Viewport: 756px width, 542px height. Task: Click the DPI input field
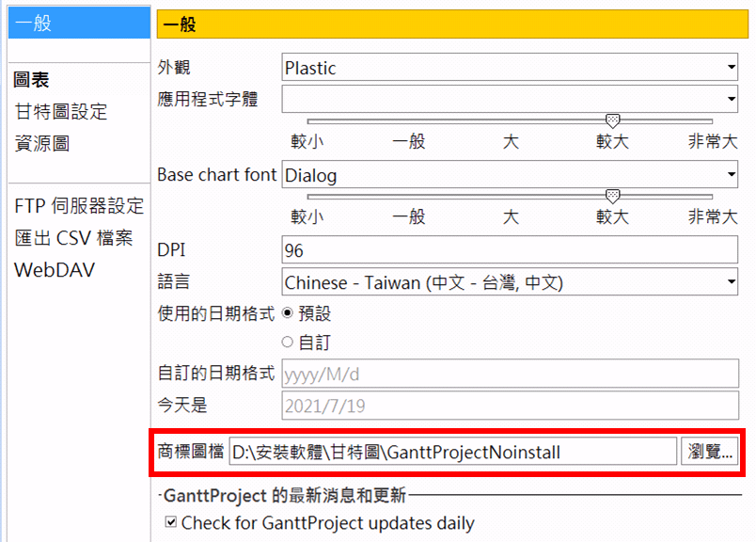click(510, 250)
